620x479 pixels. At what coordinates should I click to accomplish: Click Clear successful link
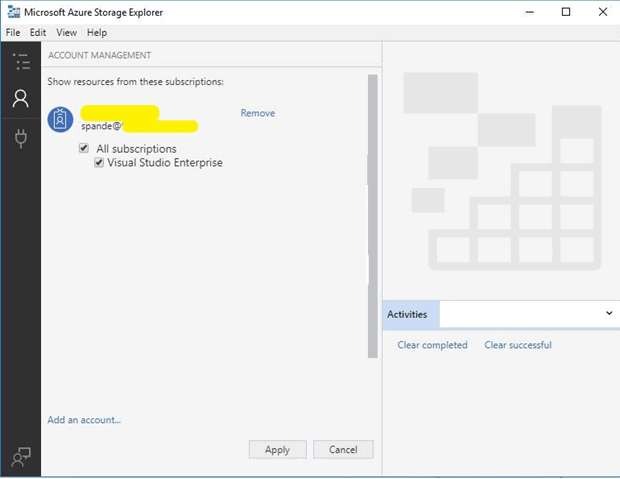click(518, 345)
